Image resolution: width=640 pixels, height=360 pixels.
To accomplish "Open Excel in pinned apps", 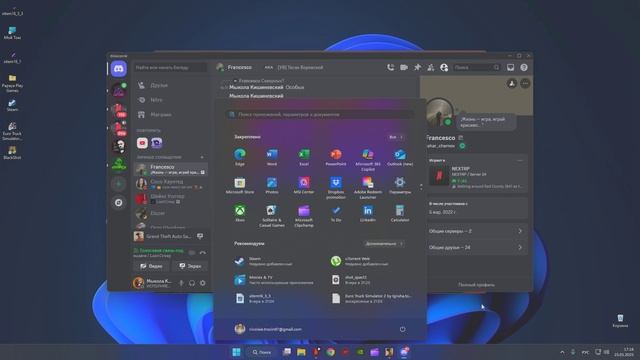I will [x=304, y=157].
